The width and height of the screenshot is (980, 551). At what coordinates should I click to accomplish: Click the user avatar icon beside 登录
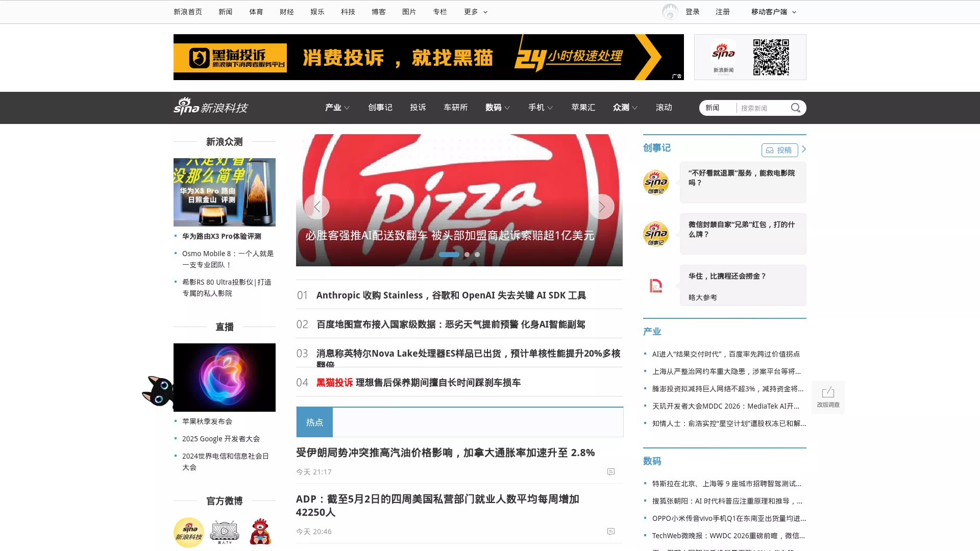(x=670, y=12)
